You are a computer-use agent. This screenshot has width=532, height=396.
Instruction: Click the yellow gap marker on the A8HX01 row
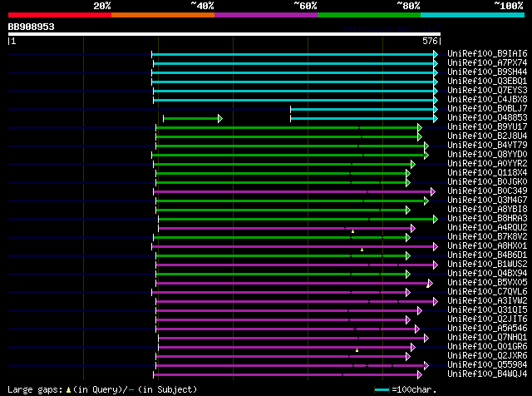coord(362,250)
